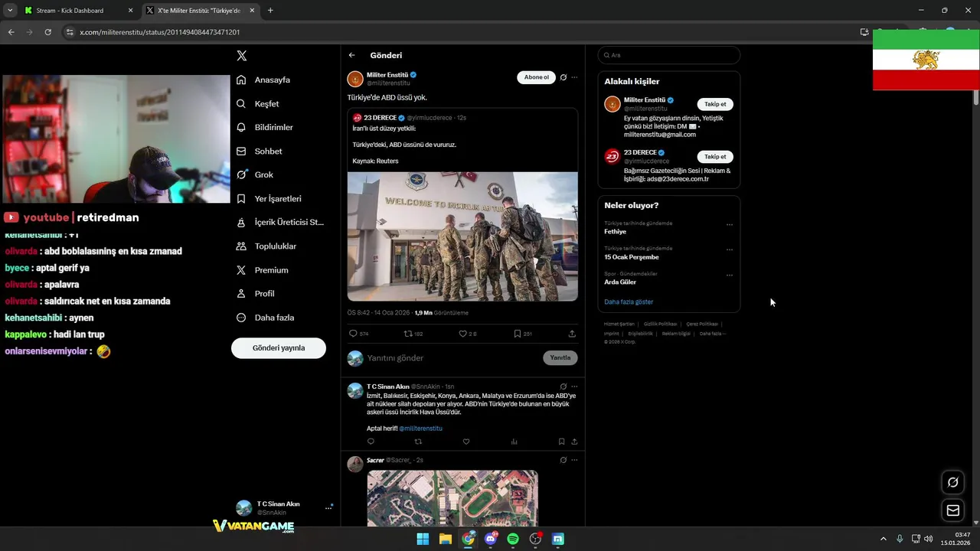Screen dimensions: 980x551
Task: Click share icon on main post
Action: (x=572, y=334)
